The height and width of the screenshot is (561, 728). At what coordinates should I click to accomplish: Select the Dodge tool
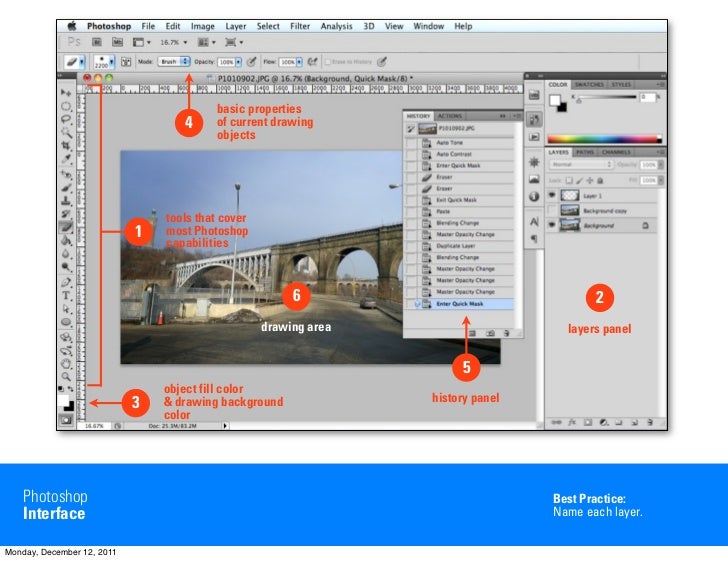66,267
